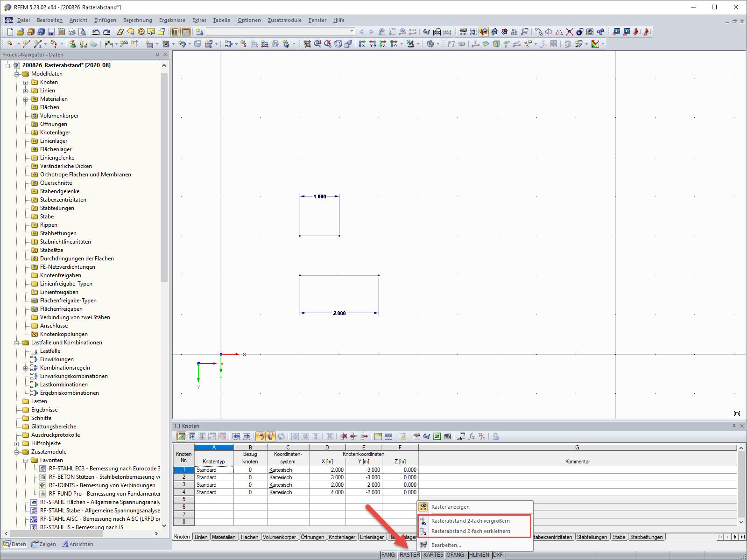Close the Projekt-Navigator panel
Viewport: 747px width, 560px height.
[165, 55]
